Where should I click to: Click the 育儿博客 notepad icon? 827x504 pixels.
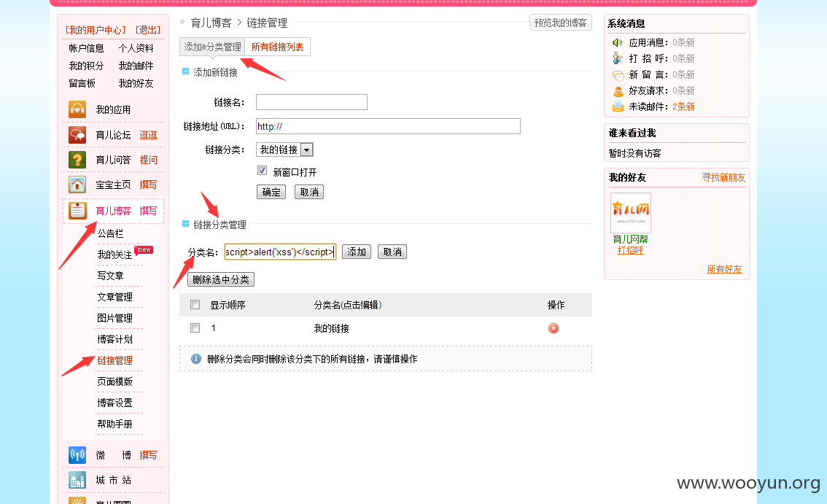tap(77, 211)
